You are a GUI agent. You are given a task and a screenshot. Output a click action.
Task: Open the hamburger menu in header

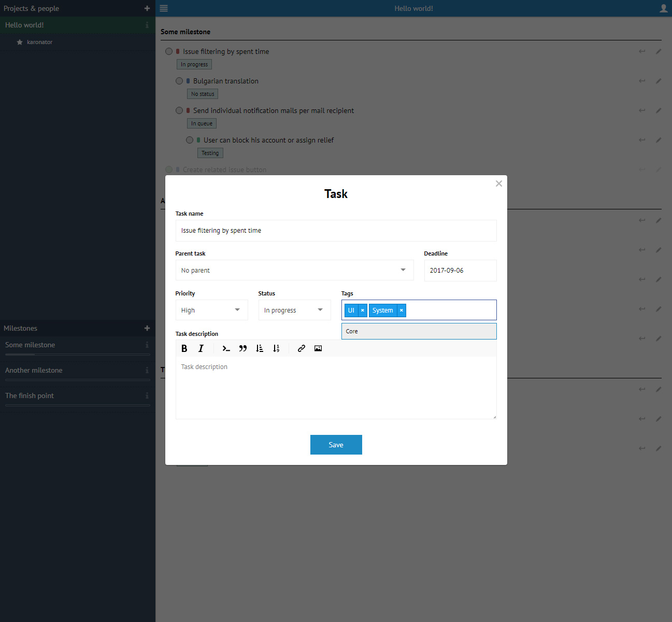(x=164, y=8)
